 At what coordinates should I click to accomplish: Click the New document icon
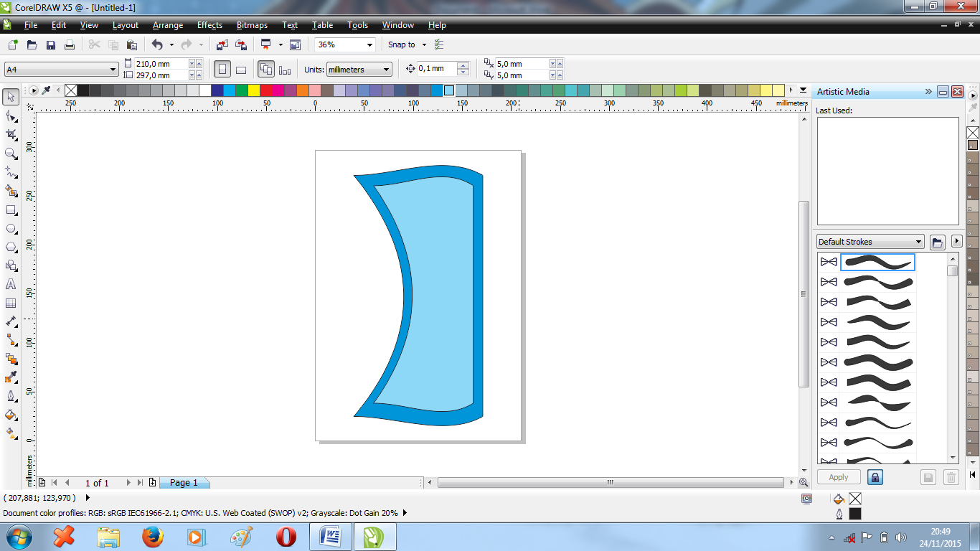point(13,44)
